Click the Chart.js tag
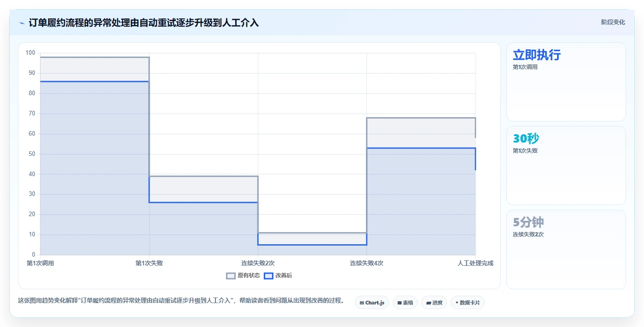 pos(372,303)
